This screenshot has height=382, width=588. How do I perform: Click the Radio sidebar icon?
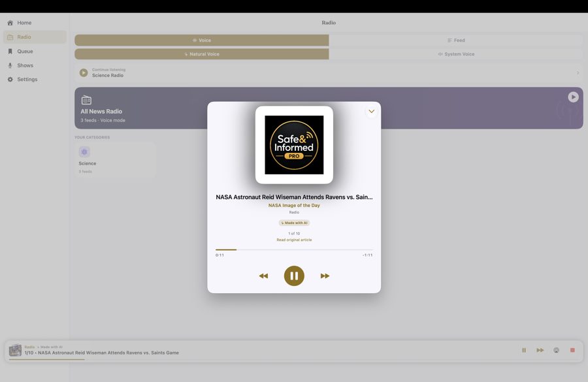pyautogui.click(x=10, y=37)
